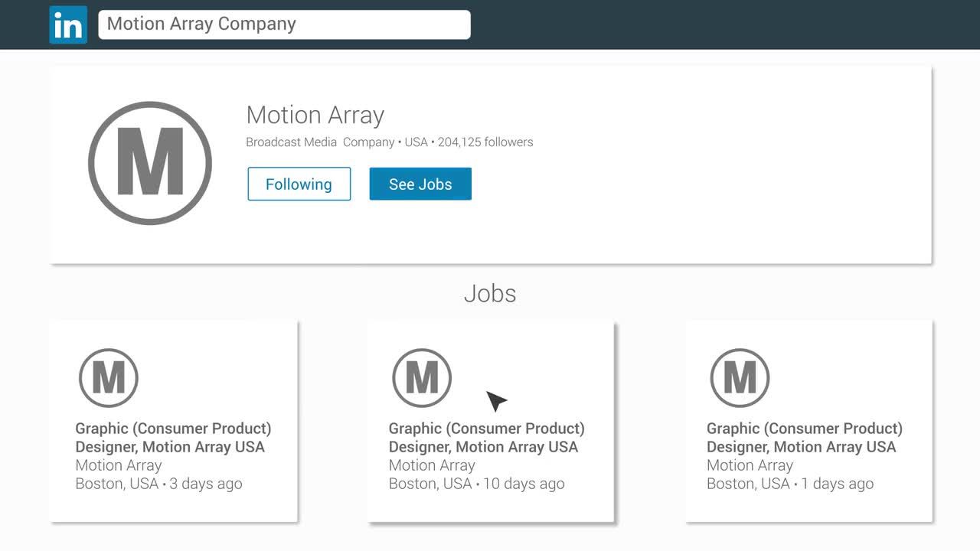The width and height of the screenshot is (980, 551).
Task: Click the 204,125 followers text
Action: [485, 142]
